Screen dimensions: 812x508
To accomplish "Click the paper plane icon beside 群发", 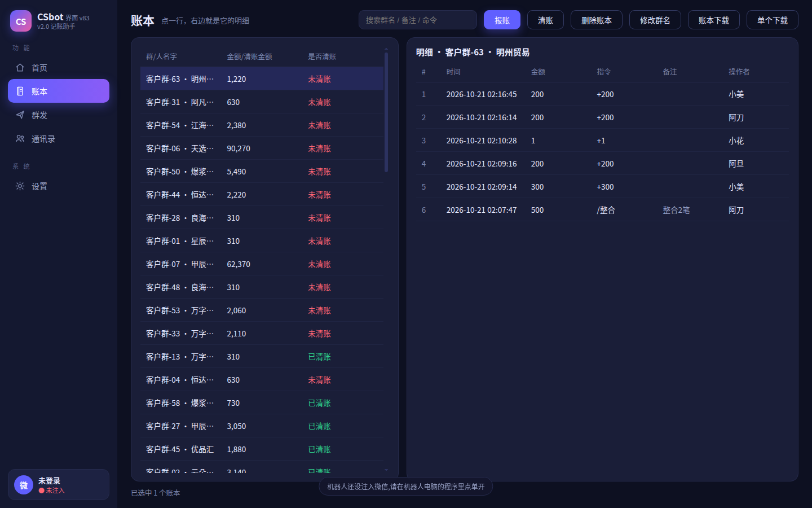I will click(x=20, y=115).
